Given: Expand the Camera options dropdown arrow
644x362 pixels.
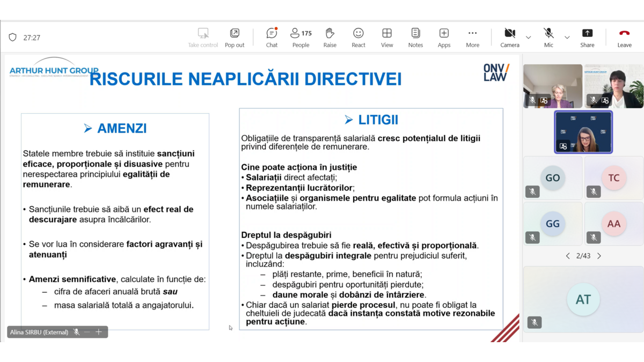Looking at the screenshot, I should [529, 38].
